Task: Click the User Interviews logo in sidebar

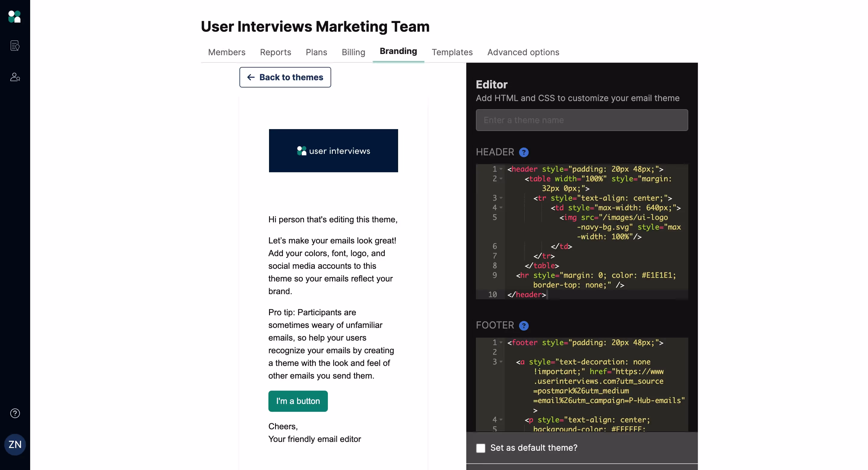Action: pyautogui.click(x=14, y=17)
